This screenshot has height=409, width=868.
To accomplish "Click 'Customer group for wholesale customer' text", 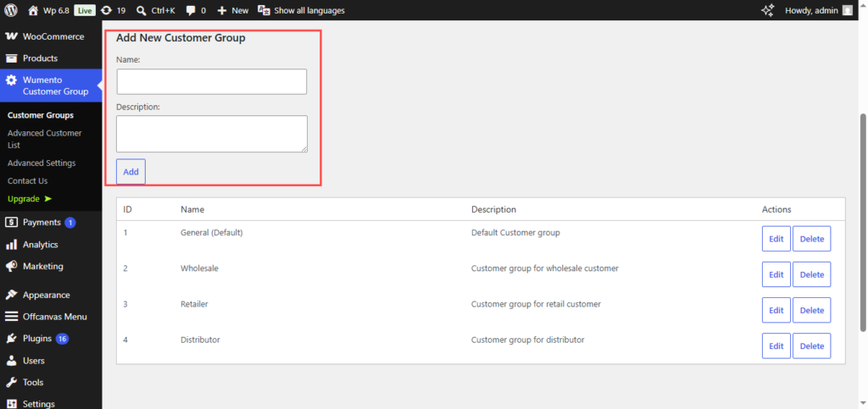I will pos(545,268).
